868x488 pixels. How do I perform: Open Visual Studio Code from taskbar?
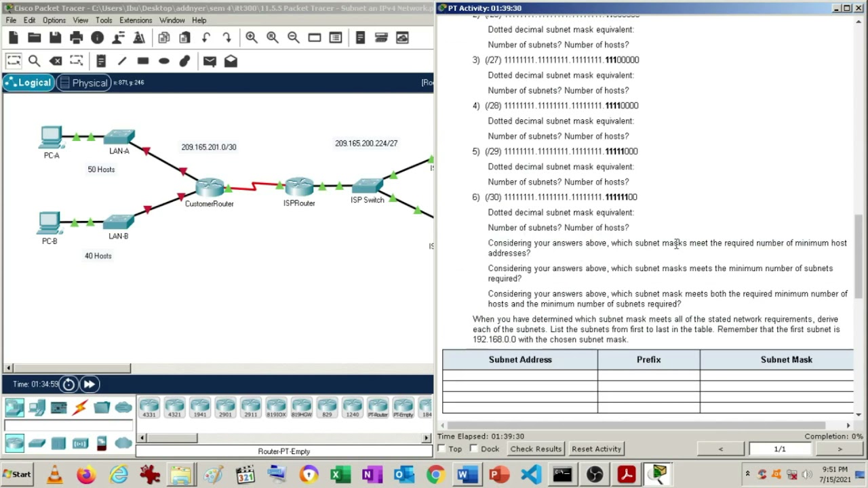531,474
